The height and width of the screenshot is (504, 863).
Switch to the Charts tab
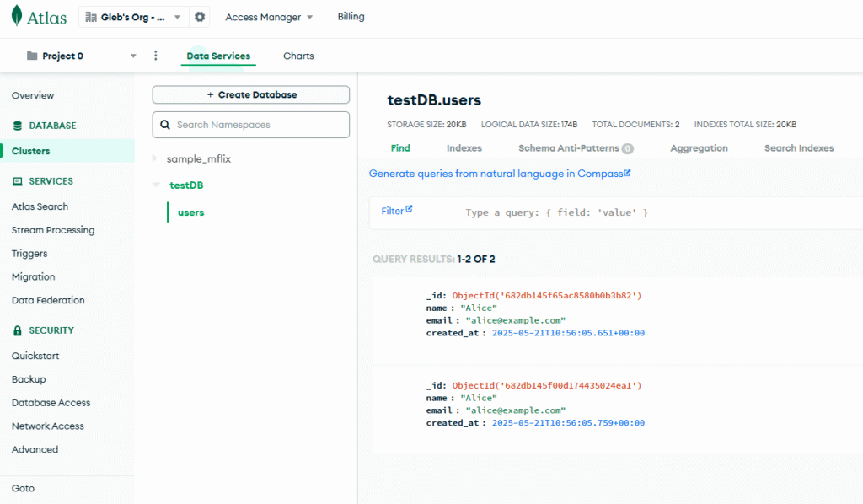pos(298,56)
